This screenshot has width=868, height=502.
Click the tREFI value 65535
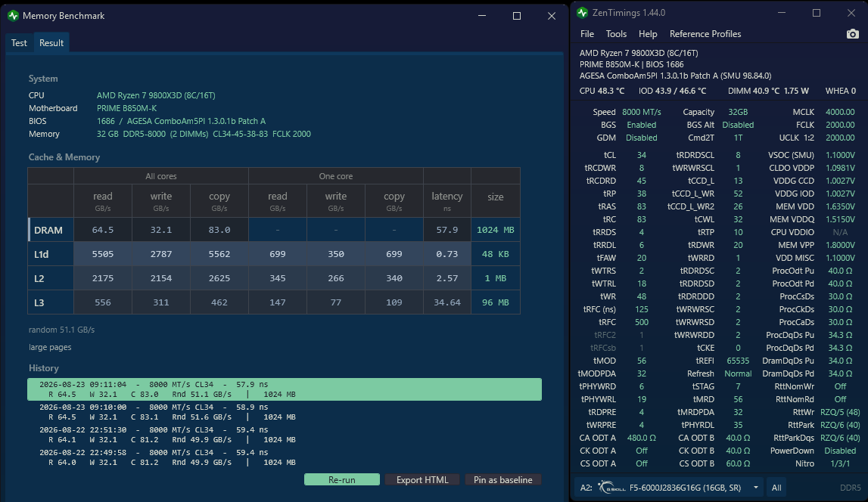pyautogui.click(x=738, y=361)
